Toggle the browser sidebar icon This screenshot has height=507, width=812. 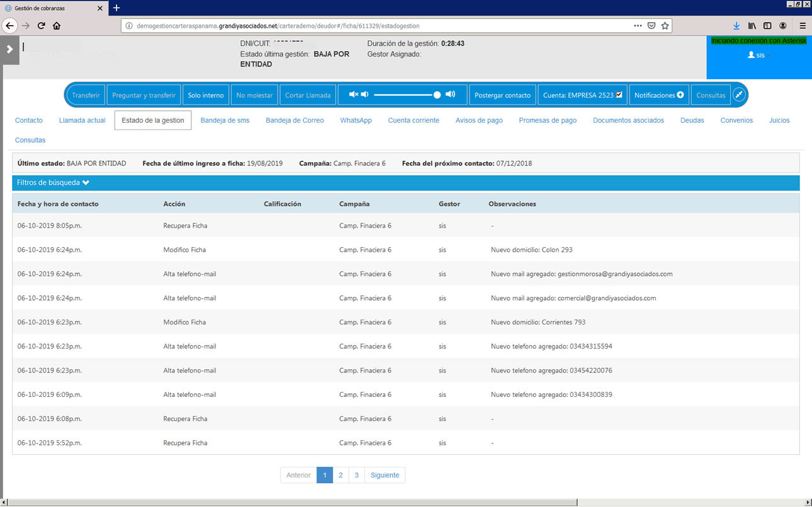767,26
